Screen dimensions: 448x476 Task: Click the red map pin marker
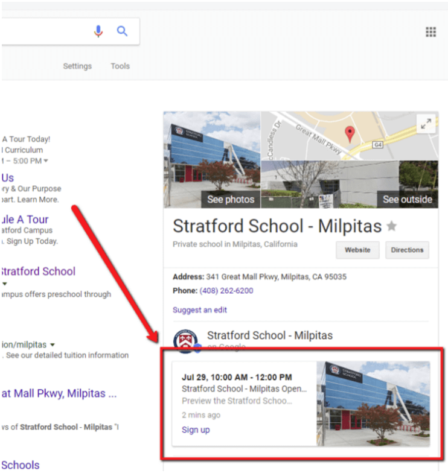coord(350,134)
